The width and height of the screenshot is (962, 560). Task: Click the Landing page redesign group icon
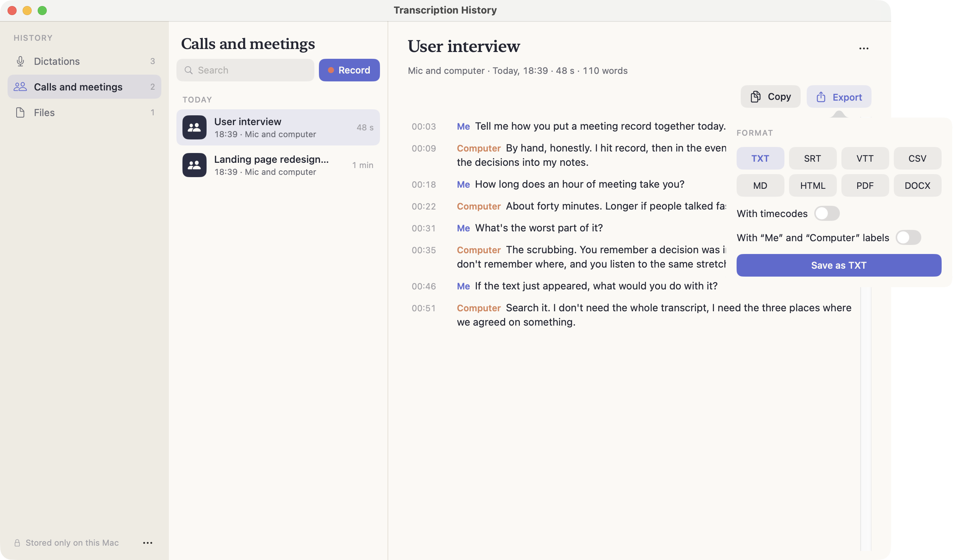[194, 165]
